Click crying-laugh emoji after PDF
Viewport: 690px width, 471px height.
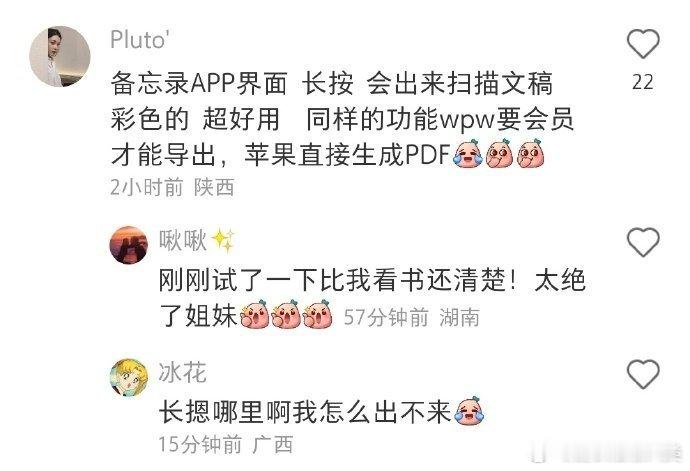pos(468,154)
